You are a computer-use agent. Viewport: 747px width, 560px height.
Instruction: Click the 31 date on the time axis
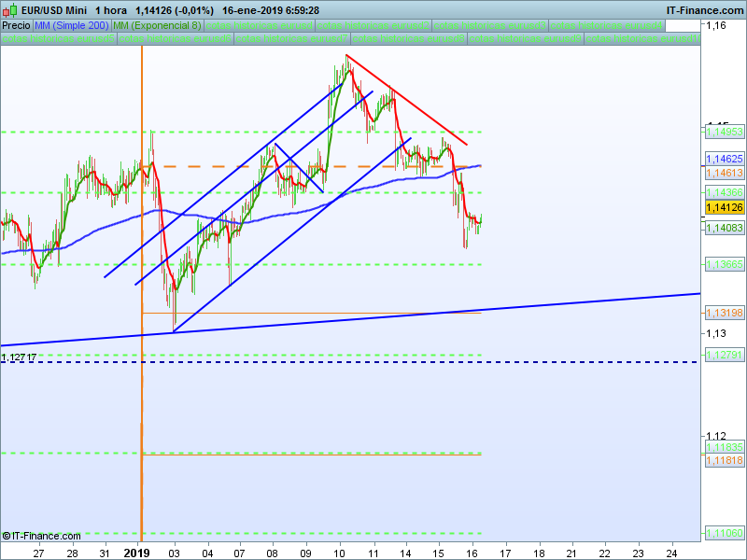[x=105, y=553]
